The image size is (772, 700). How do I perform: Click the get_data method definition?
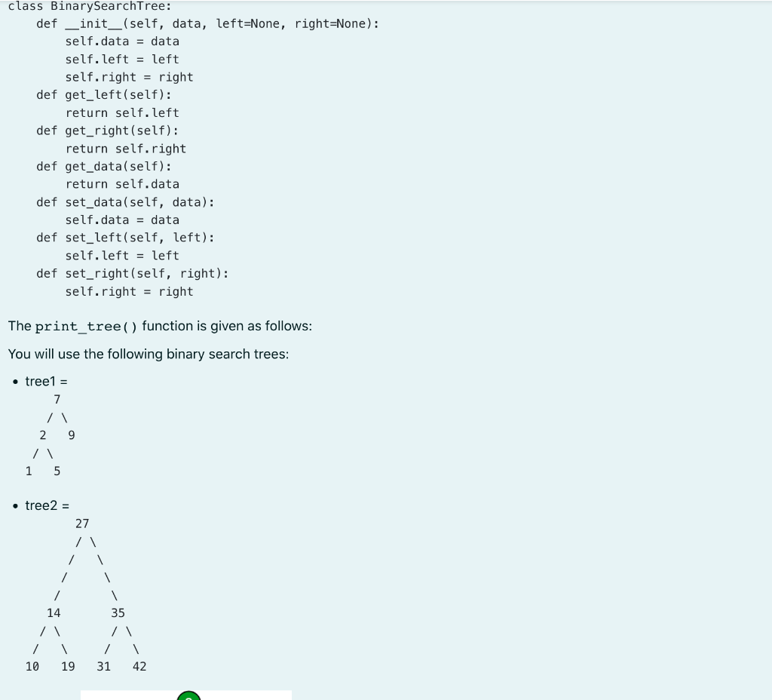(104, 166)
